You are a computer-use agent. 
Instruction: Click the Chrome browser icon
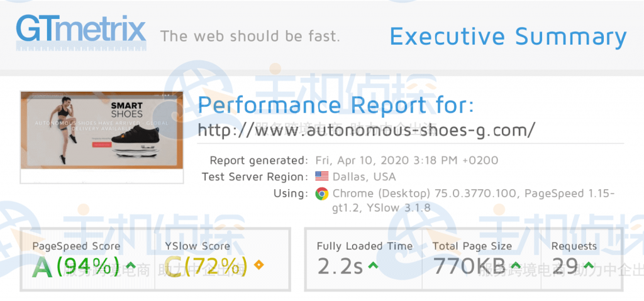point(321,194)
